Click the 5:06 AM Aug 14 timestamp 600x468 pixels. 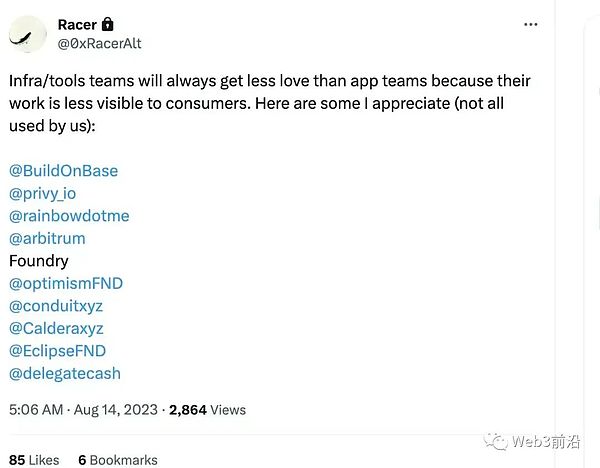(x=83, y=409)
